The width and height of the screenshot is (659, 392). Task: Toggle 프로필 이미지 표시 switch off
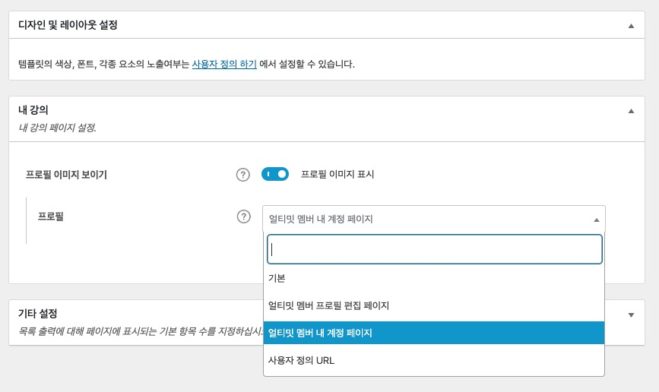pos(275,174)
